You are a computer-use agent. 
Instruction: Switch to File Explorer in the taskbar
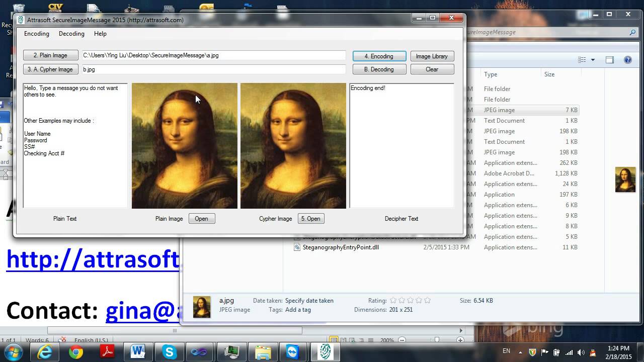point(262,352)
